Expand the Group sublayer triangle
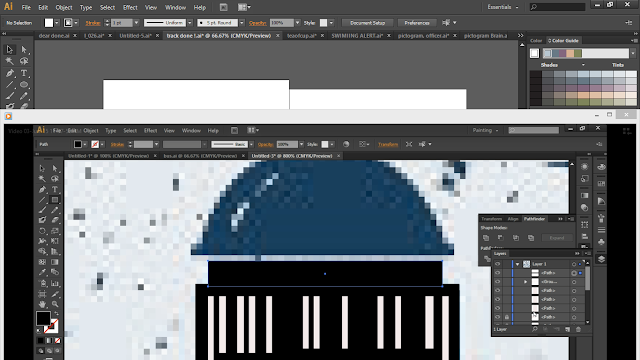This screenshot has height=360, width=640. pyautogui.click(x=526, y=282)
